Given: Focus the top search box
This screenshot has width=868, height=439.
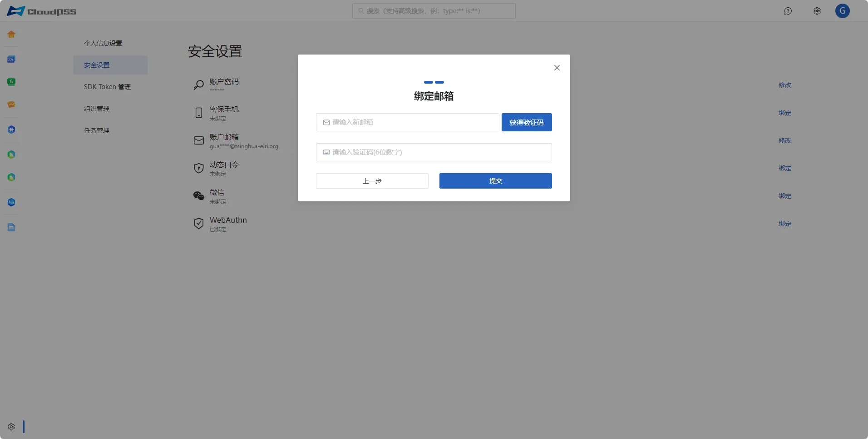Looking at the screenshot, I should [434, 11].
